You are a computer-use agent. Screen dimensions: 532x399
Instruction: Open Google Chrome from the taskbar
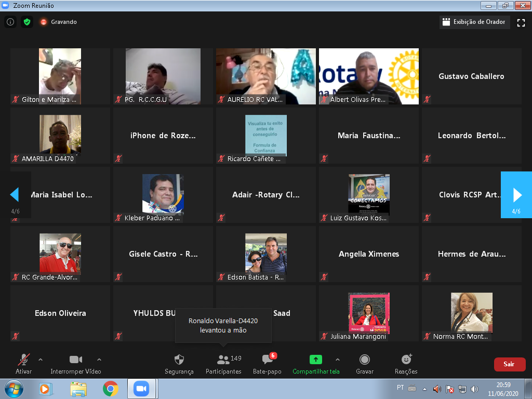coord(110,389)
